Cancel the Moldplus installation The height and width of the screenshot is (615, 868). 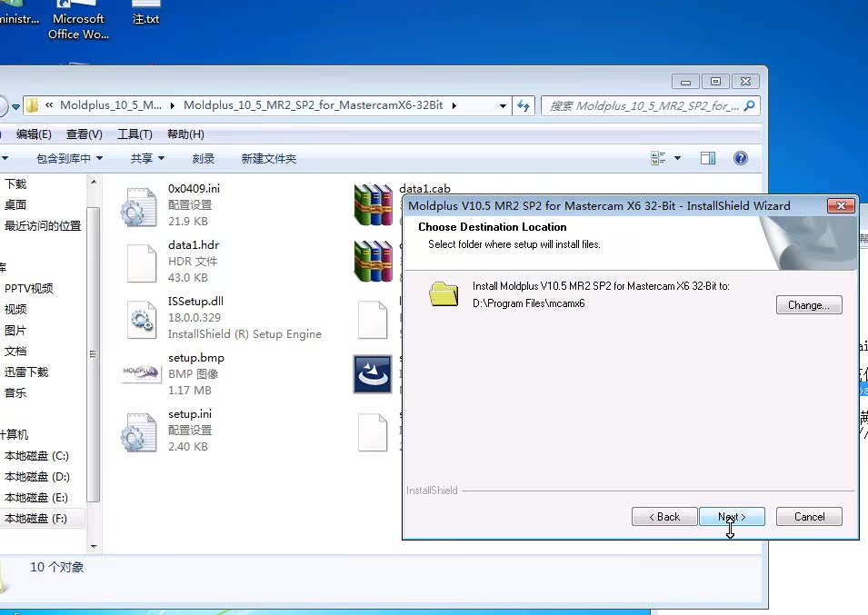coord(809,517)
